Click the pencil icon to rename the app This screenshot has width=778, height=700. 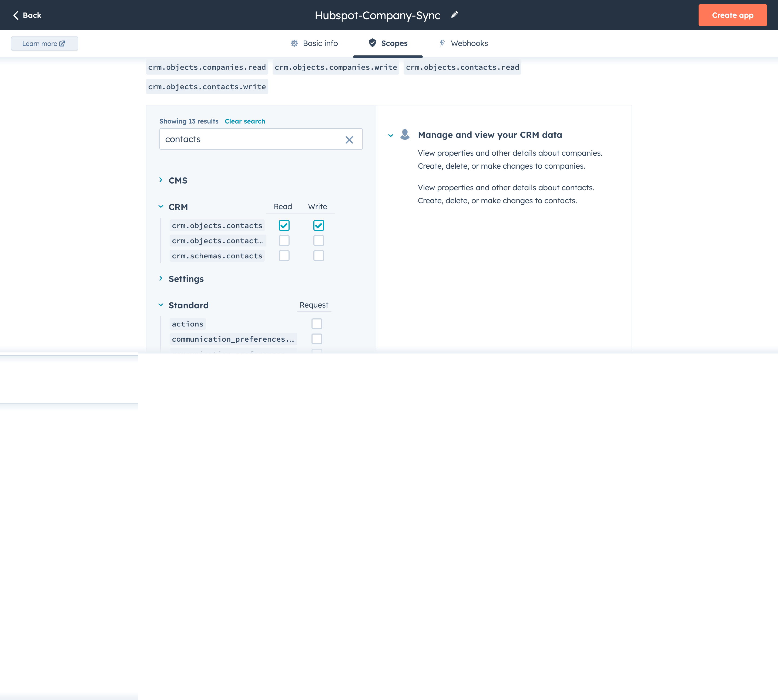click(x=454, y=15)
